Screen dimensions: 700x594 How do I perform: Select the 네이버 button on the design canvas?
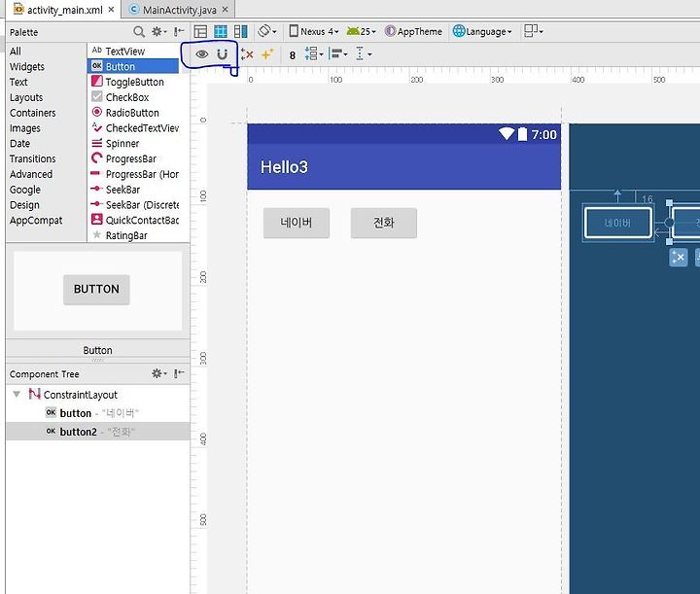[297, 223]
